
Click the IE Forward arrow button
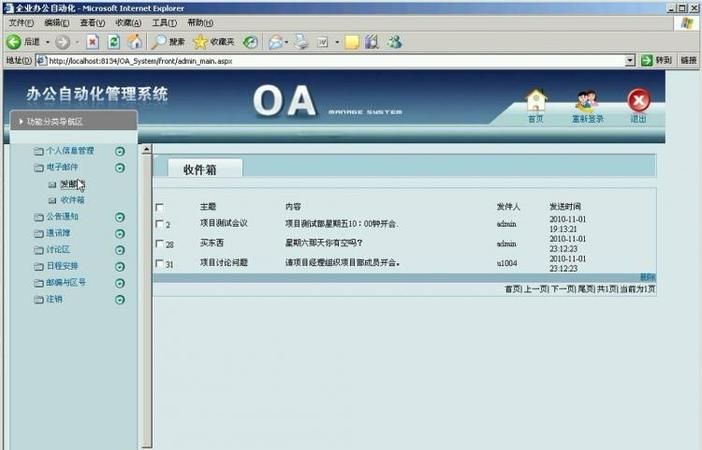click(x=62, y=42)
